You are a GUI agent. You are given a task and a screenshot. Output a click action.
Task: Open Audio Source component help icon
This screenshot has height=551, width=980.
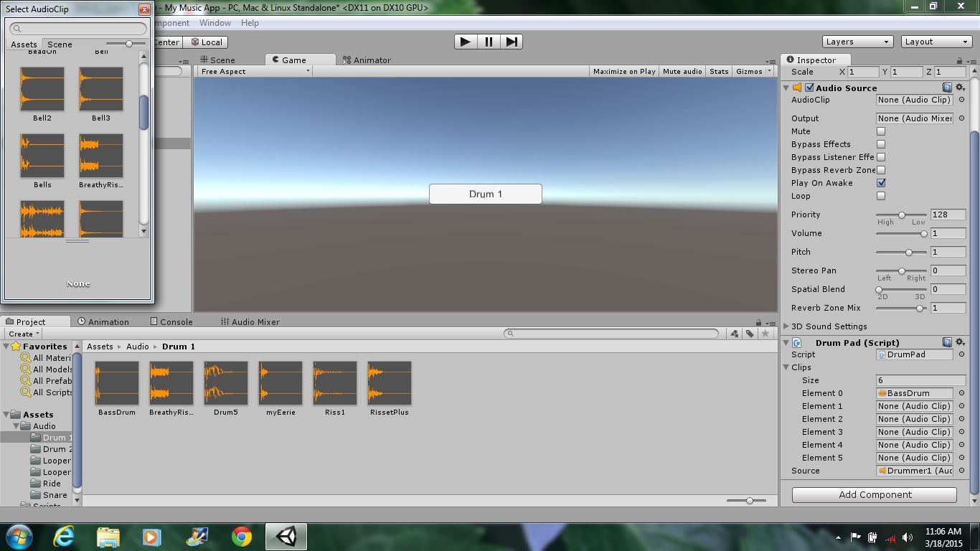click(x=947, y=88)
